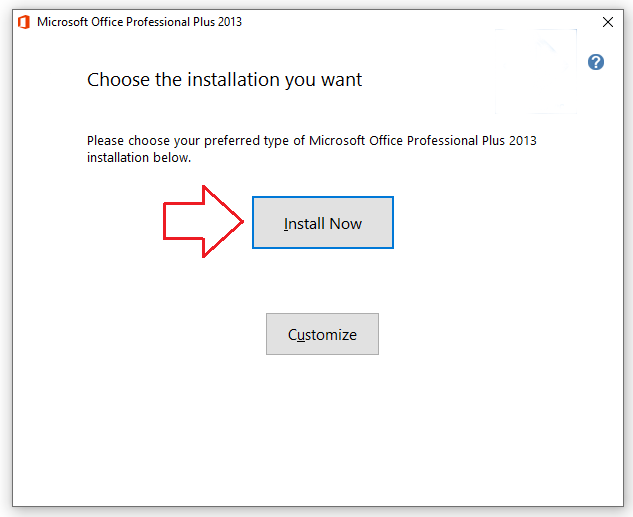Screen dimensions: 633x517
Task: Click the blank space between Install Now and Customize
Action: click(x=322, y=281)
